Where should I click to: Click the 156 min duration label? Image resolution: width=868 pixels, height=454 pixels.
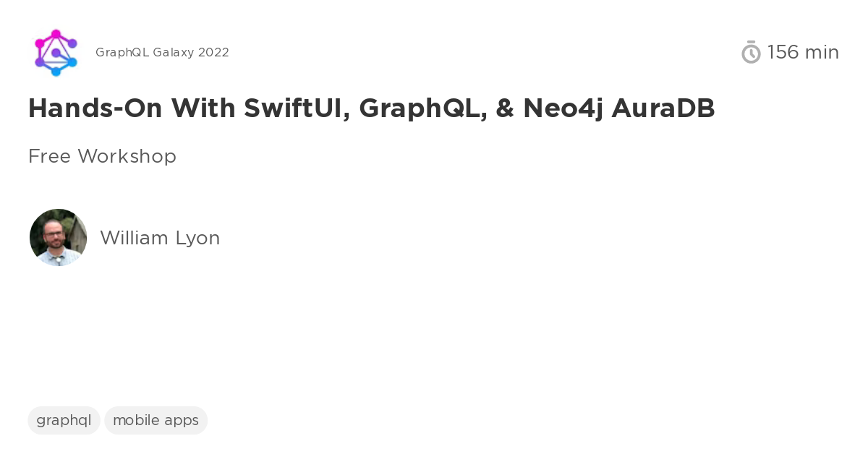click(x=803, y=52)
